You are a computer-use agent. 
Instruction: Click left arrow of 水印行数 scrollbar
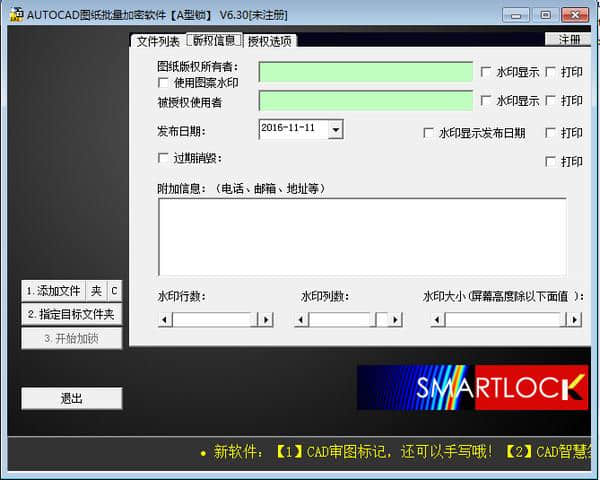pyautogui.click(x=165, y=320)
